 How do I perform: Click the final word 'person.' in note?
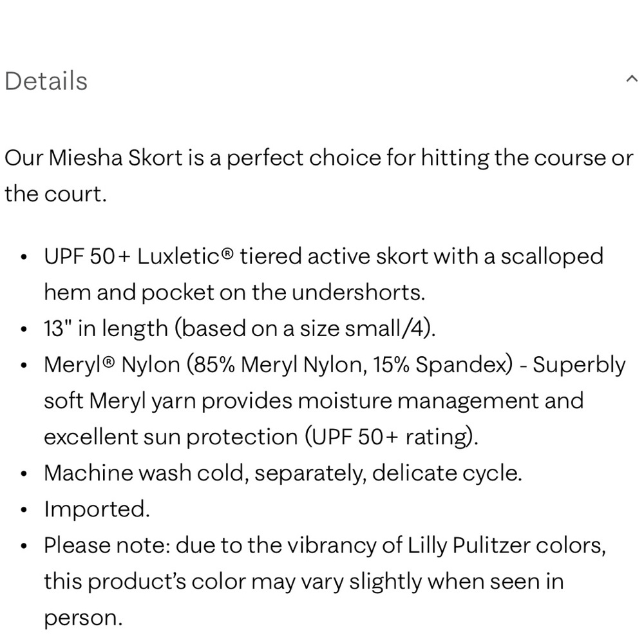click(82, 618)
